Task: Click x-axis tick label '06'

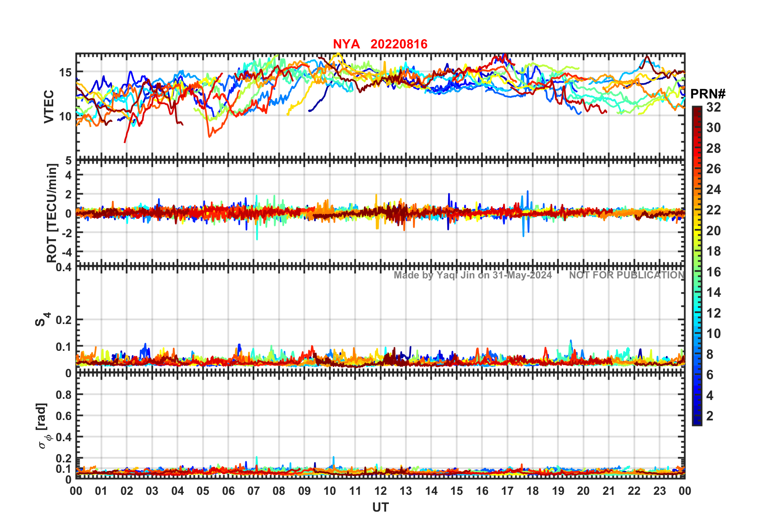Action: 228,491
